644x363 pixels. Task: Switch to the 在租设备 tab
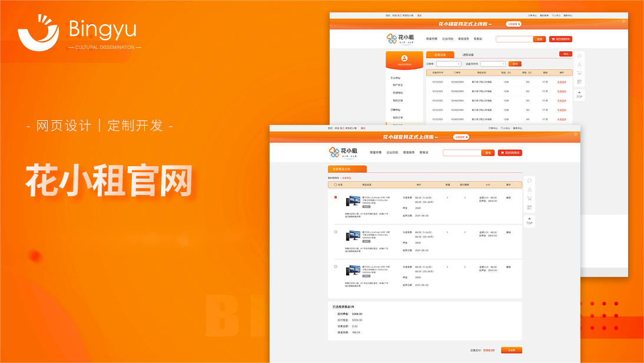[440, 55]
